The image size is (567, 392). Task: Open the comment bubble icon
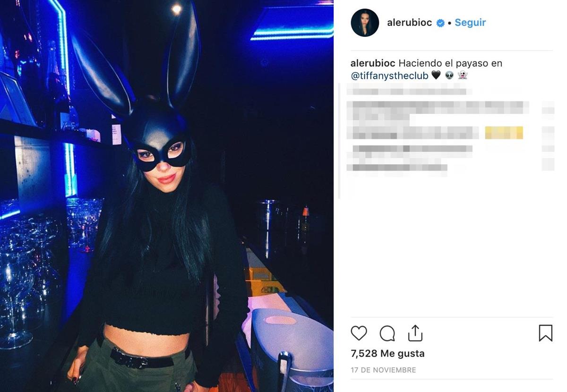coord(387,333)
